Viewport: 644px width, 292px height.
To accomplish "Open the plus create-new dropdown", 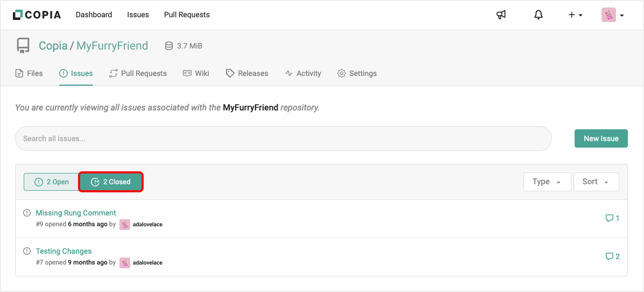I will 575,15.
